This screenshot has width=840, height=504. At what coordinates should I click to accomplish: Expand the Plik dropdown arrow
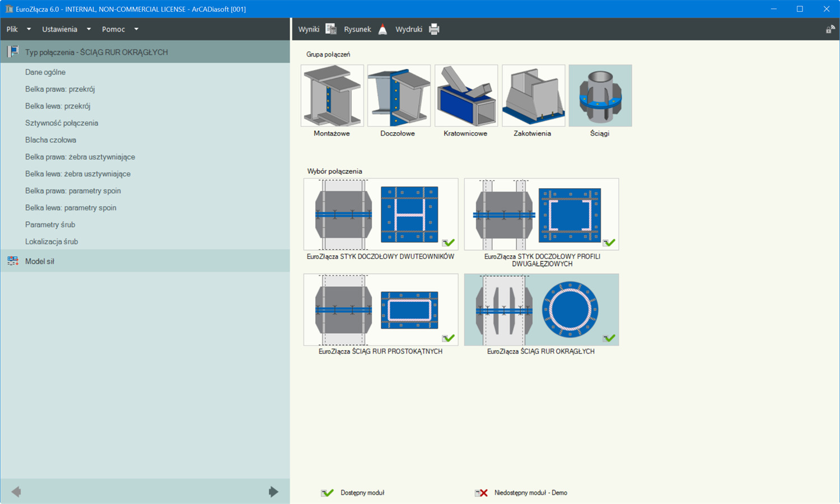point(29,29)
